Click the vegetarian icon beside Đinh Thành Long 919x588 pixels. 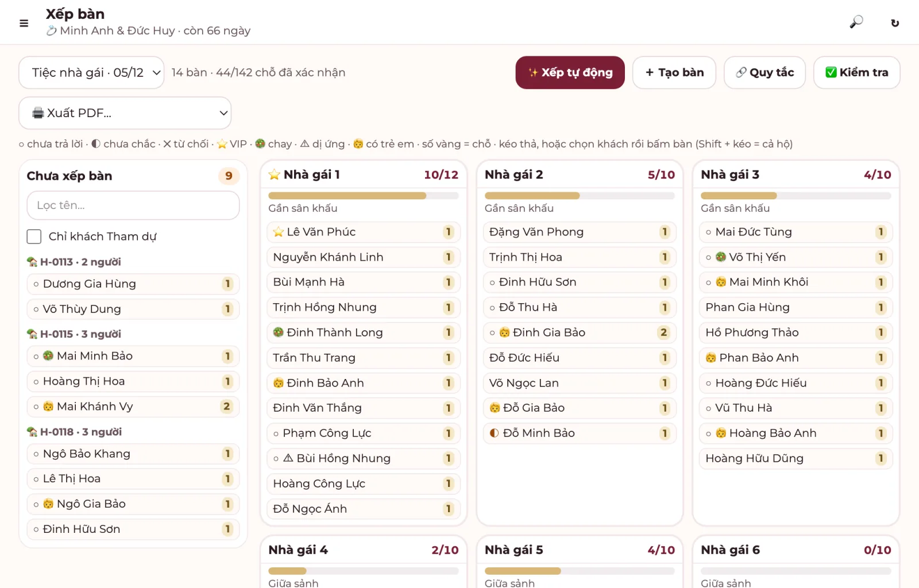pos(279,332)
